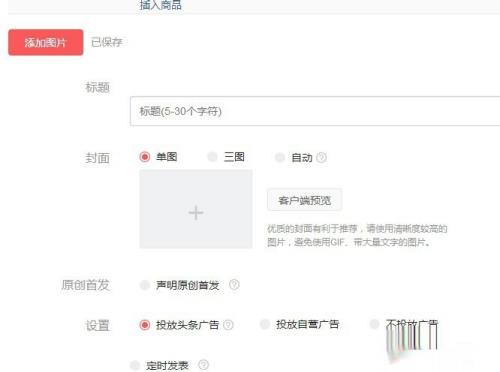Click the 已保存 status text
The width and height of the screenshot is (500, 372).
coord(107,42)
